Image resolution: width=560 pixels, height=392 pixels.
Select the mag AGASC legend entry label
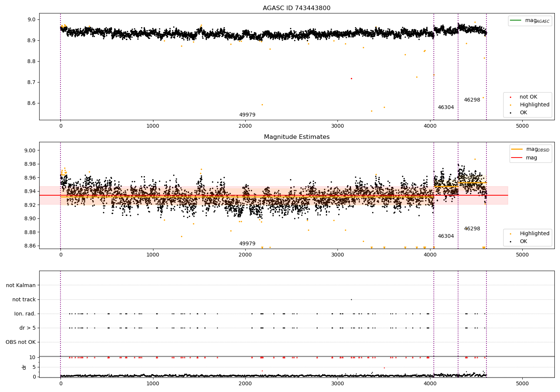[537, 21]
